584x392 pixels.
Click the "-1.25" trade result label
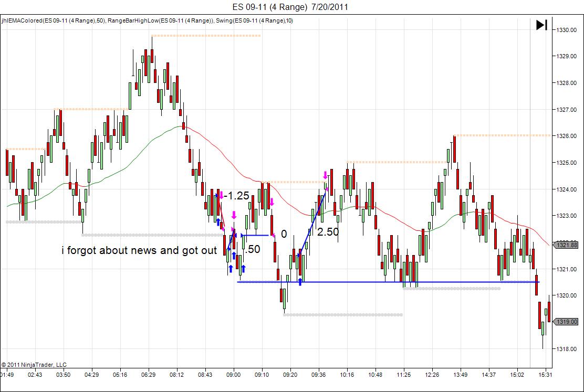click(236, 195)
